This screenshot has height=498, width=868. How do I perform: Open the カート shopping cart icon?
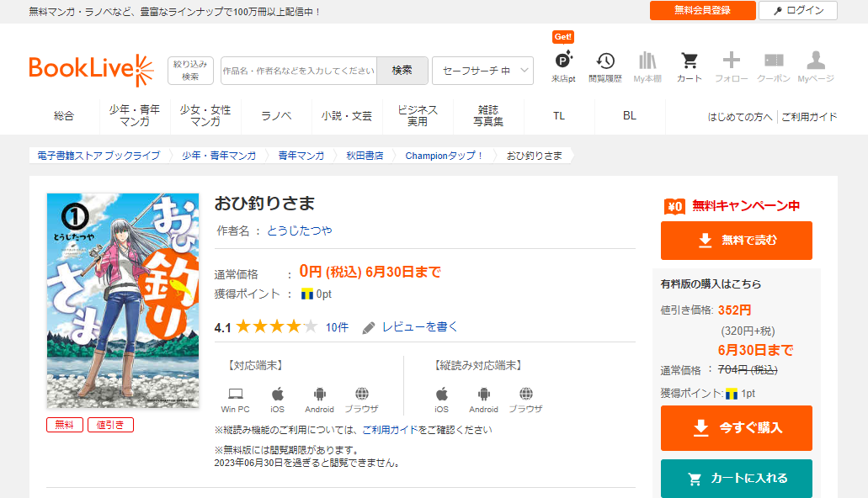(689, 61)
